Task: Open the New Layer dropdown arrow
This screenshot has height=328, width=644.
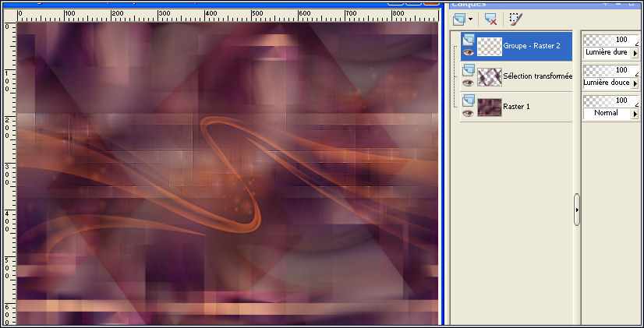Action: (471, 19)
